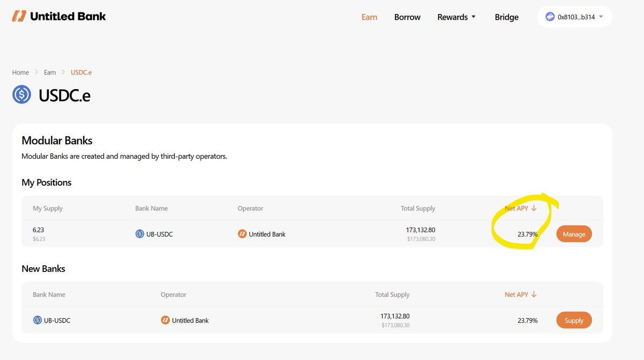Click USDC.e in the breadcrumb
Screen dimensions: 644x360
pyautogui.click(x=81, y=72)
